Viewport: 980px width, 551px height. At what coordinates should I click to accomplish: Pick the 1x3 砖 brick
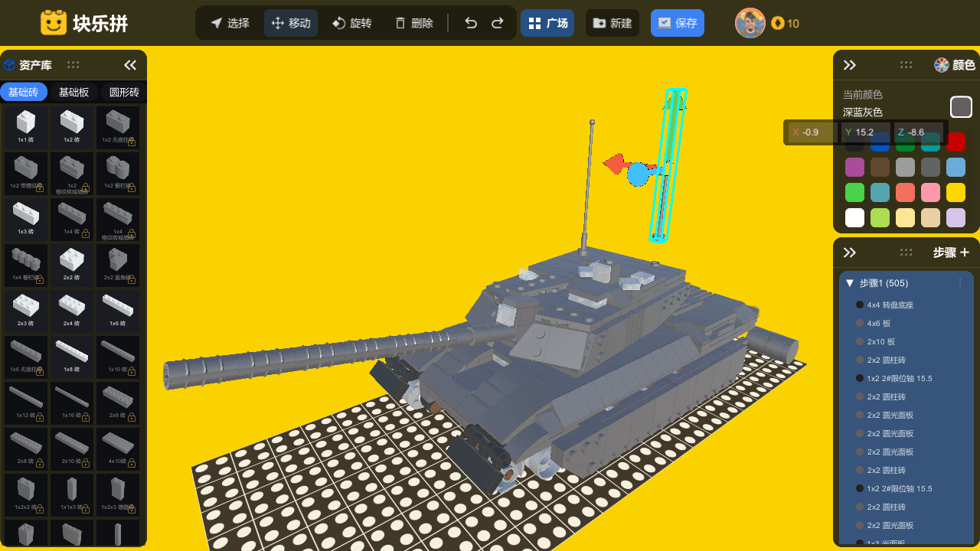(26, 219)
